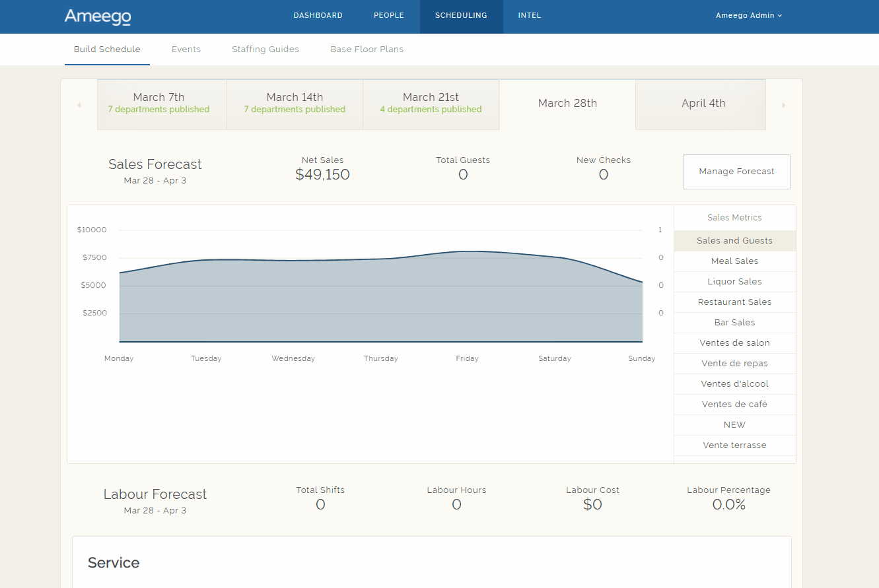Navigate to the People section

pos(388,16)
